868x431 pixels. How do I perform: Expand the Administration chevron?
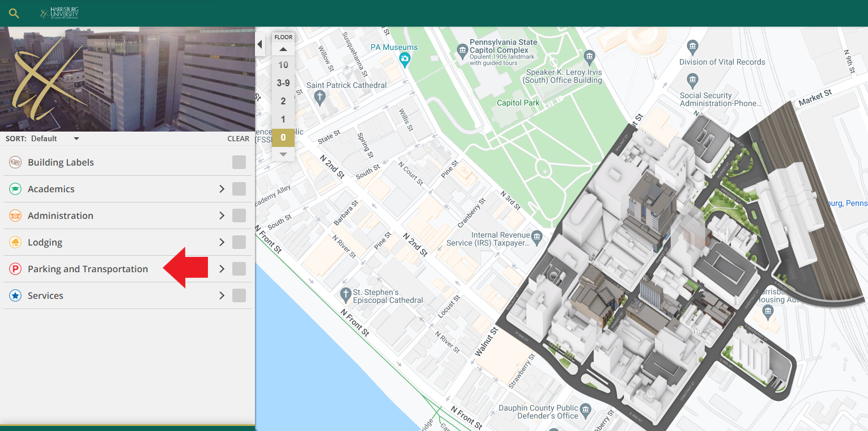222,216
